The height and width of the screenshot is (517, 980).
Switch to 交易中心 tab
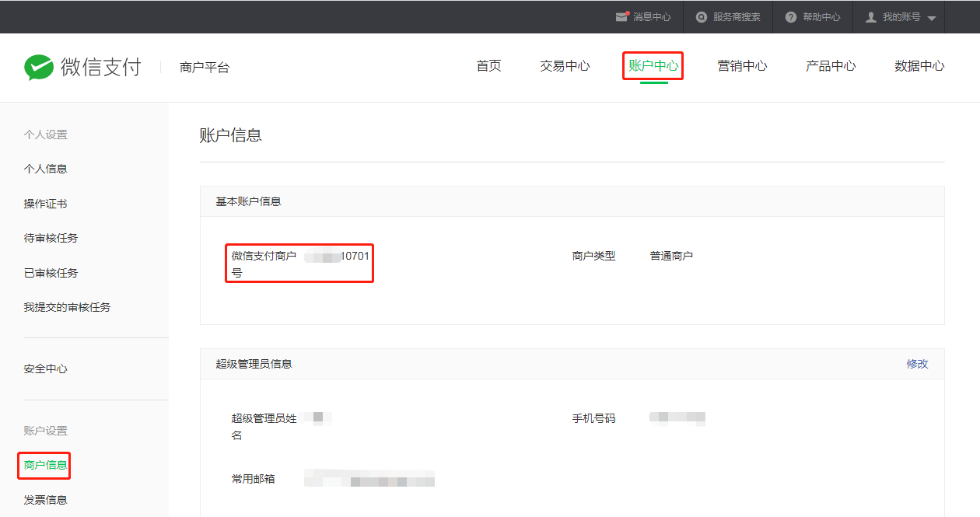[565, 66]
